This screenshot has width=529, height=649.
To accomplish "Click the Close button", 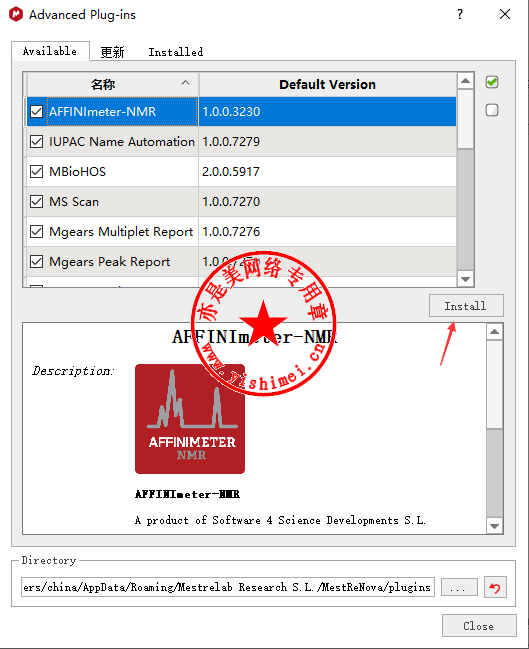I will tap(479, 626).
